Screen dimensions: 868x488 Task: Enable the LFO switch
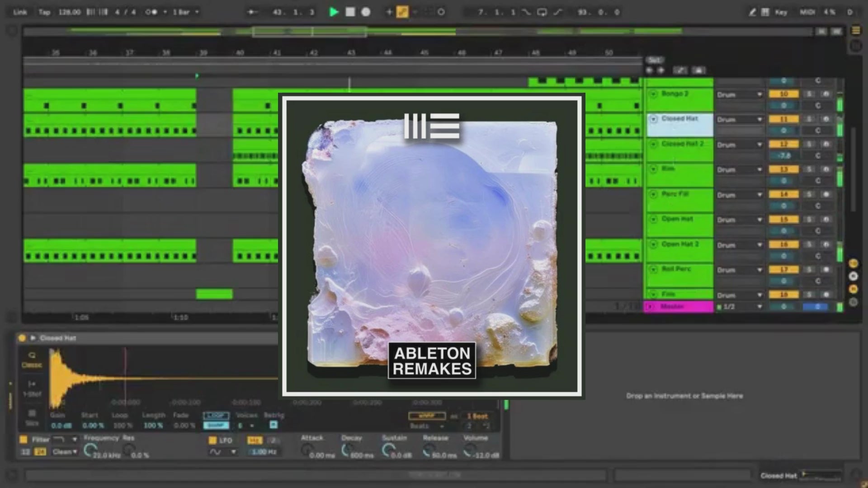click(x=212, y=440)
